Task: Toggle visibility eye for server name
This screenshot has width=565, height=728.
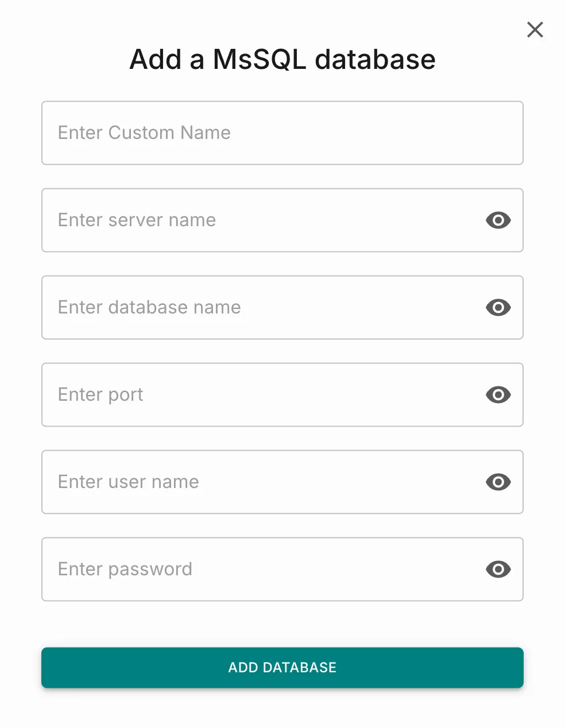Action: click(498, 220)
